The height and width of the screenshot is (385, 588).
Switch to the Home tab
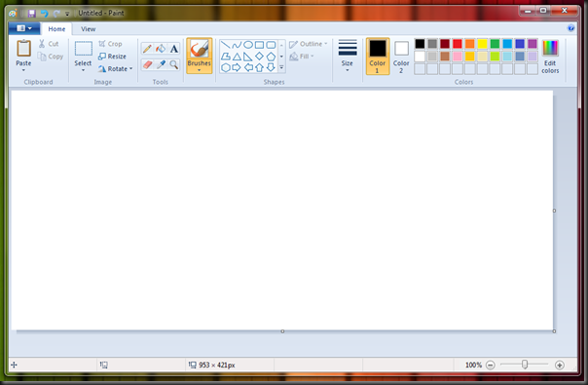pos(56,29)
